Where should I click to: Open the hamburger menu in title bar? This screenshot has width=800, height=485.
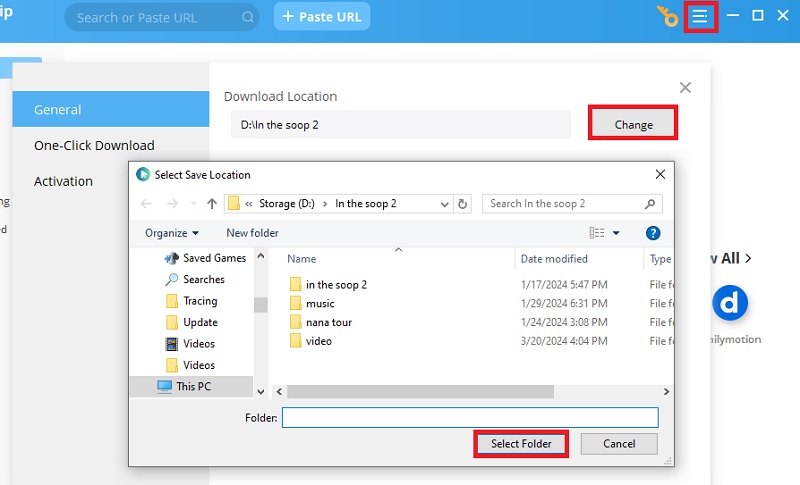coord(700,16)
